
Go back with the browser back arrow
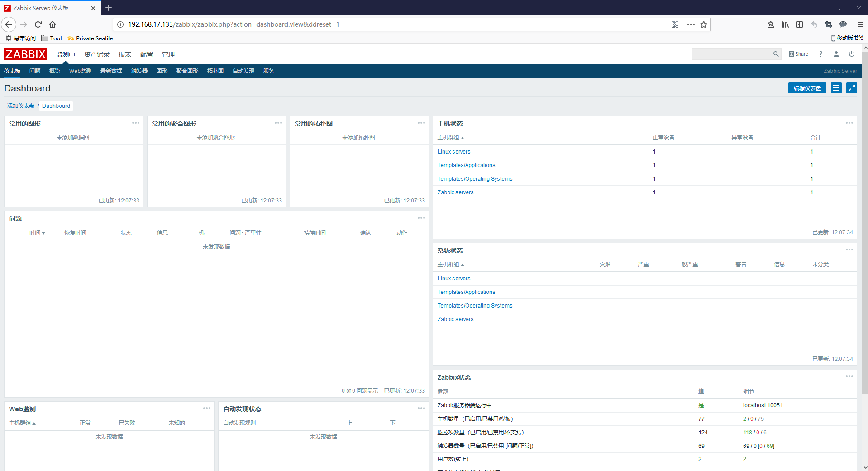pos(9,24)
